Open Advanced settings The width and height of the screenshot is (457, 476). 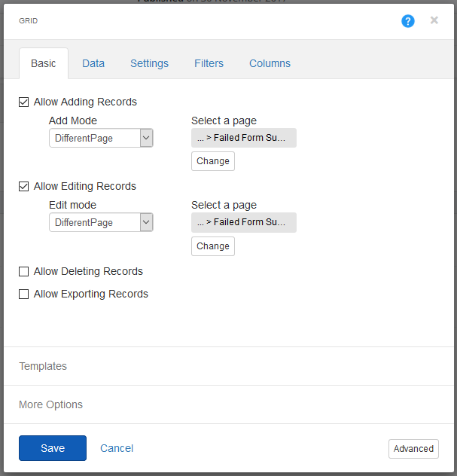point(413,449)
